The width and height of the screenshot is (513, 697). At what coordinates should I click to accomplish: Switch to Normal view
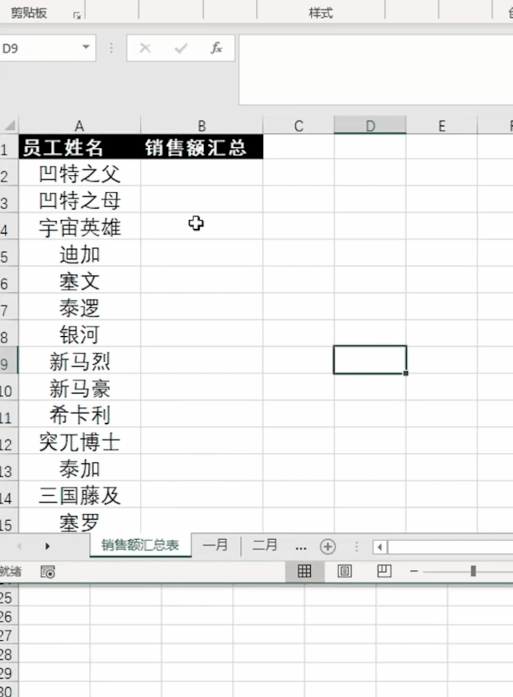coord(304,571)
